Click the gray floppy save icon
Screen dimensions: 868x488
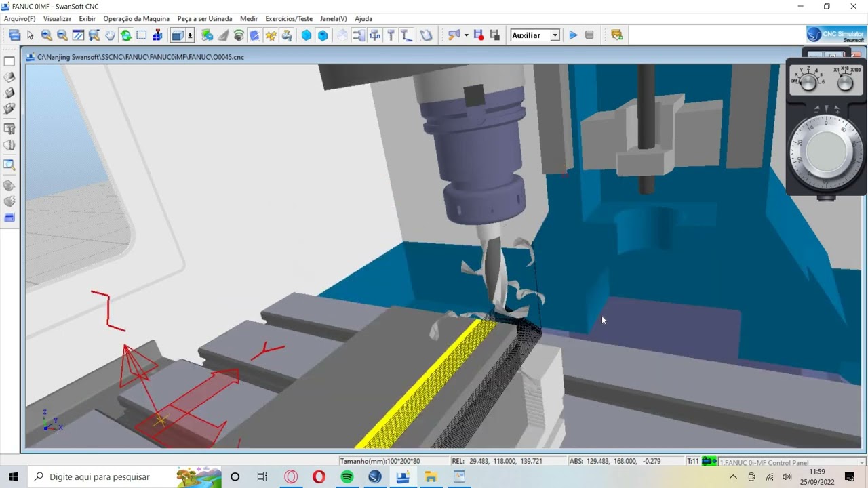(x=494, y=35)
